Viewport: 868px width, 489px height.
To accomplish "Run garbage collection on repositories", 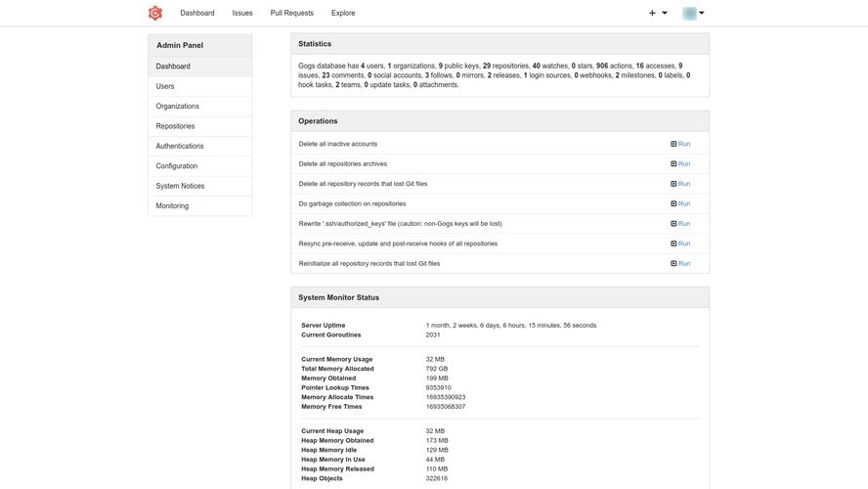I will click(680, 203).
